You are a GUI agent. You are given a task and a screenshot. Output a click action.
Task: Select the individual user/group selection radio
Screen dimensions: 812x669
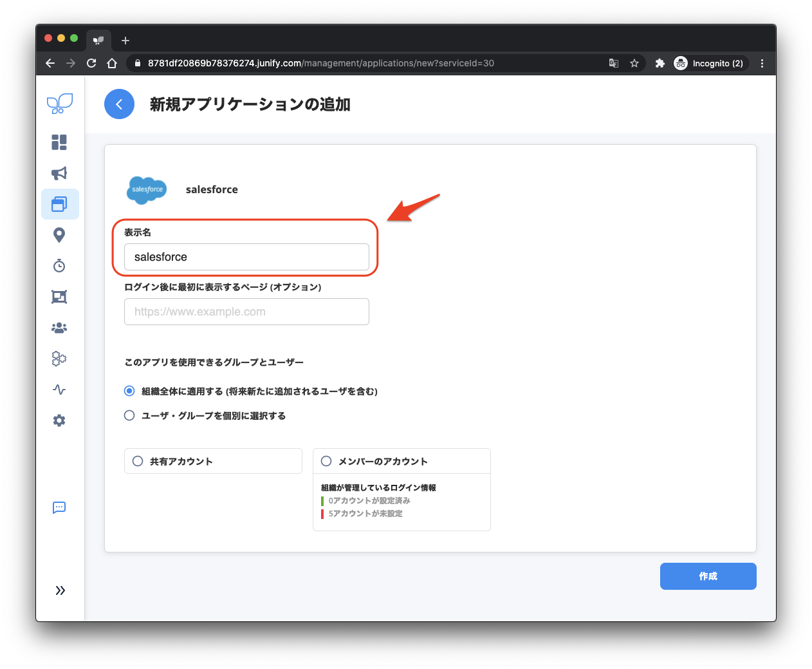[x=129, y=415]
